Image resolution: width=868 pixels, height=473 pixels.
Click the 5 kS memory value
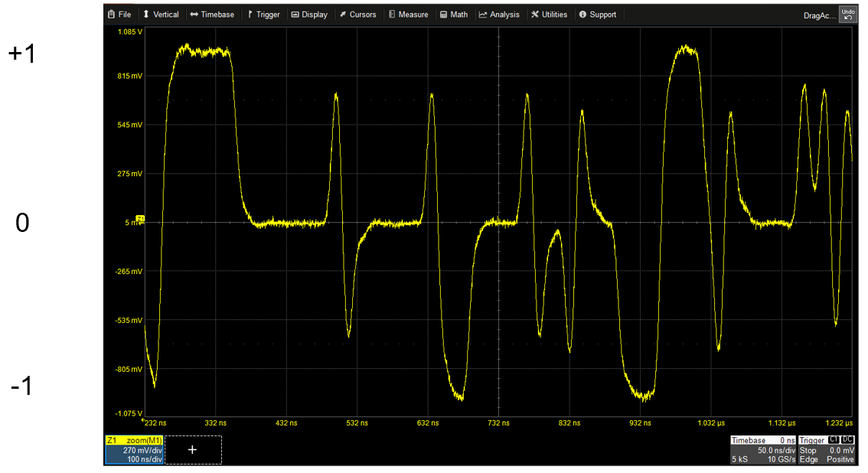739,459
